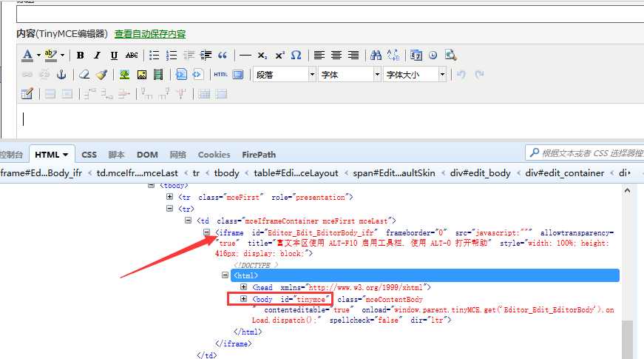Toggle strikethrough ABC formatting
The height and width of the screenshot is (359, 644).
point(132,56)
